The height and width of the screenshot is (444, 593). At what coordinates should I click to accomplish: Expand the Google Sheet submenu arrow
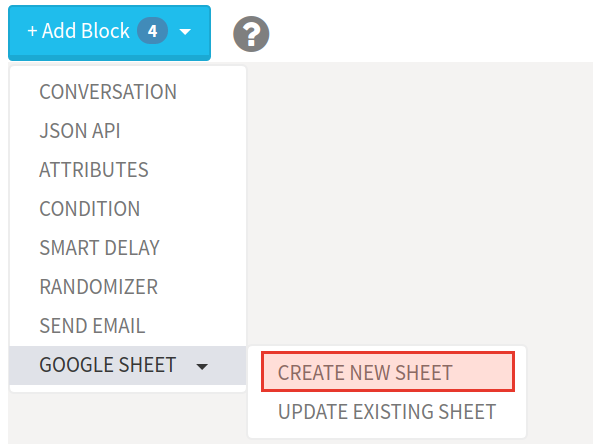[x=202, y=366]
